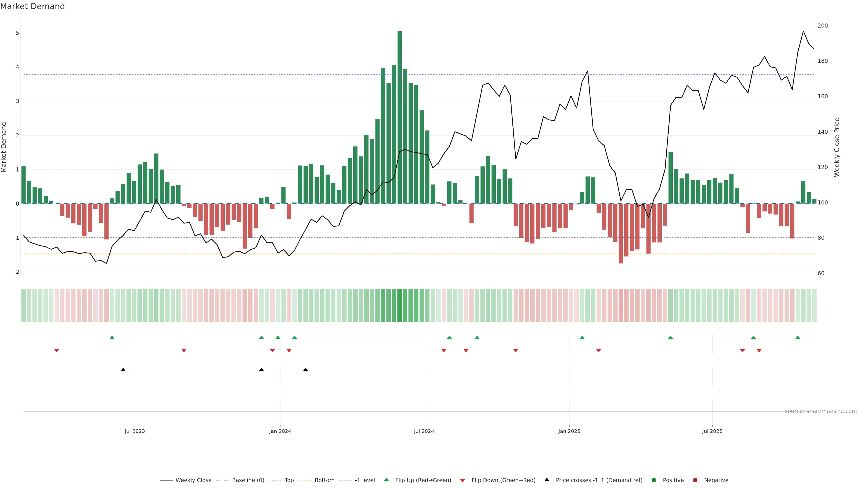This screenshot has width=868, height=488.
Task: Hide the -1 level legend entry
Action: 365,480
